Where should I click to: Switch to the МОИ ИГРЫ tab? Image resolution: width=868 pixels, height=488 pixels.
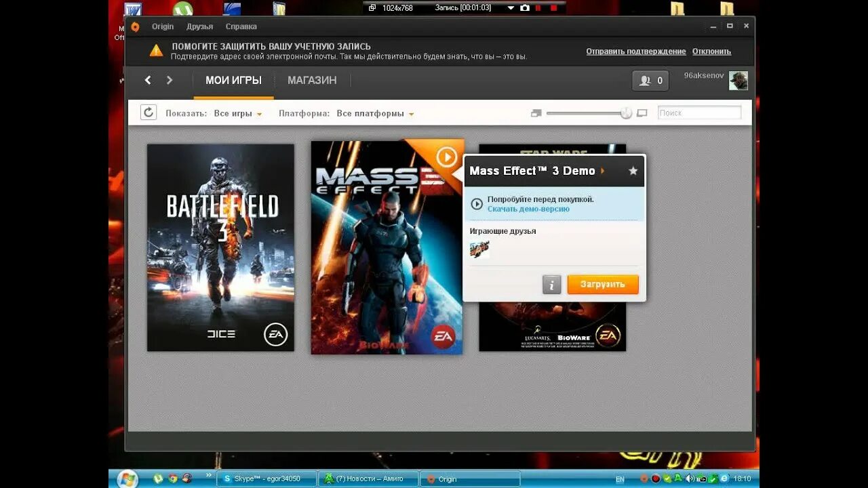233,80
